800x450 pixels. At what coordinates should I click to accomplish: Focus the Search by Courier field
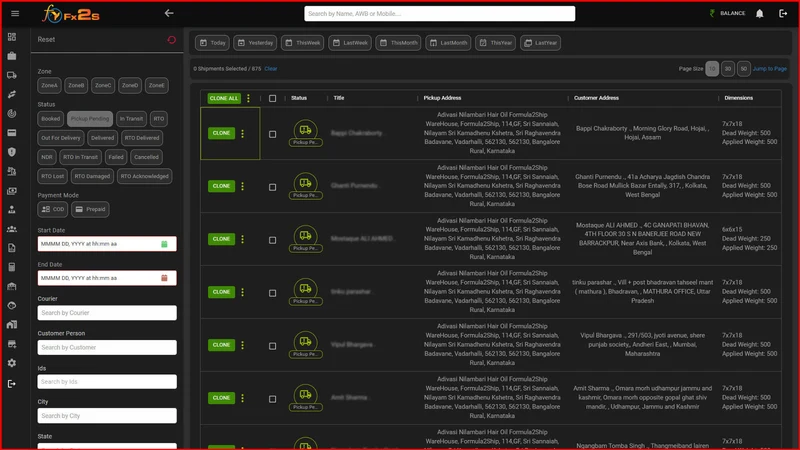point(107,313)
